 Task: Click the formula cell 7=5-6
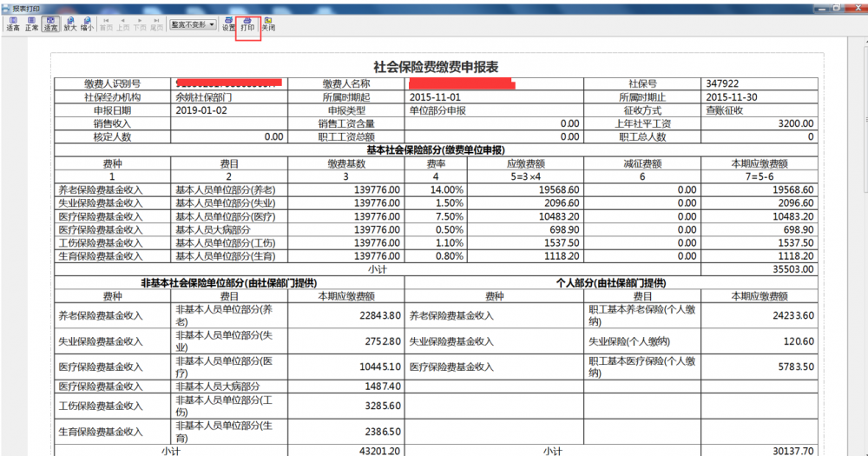(x=759, y=176)
